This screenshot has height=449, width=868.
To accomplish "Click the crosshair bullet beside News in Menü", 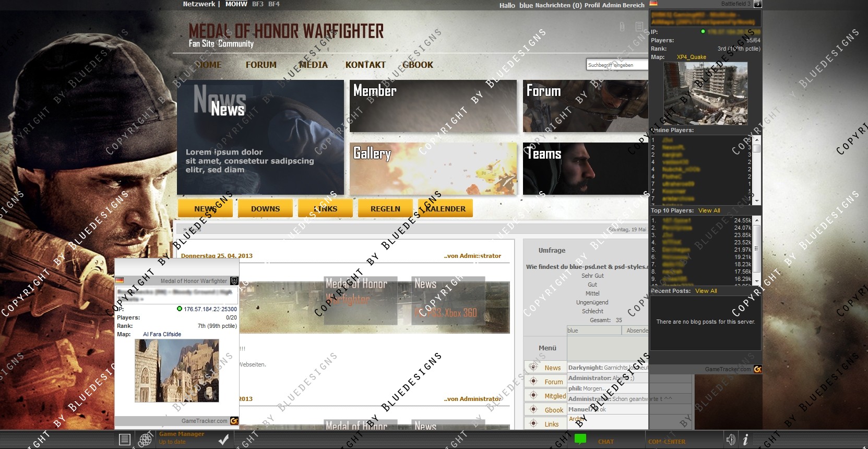I will 533,367.
